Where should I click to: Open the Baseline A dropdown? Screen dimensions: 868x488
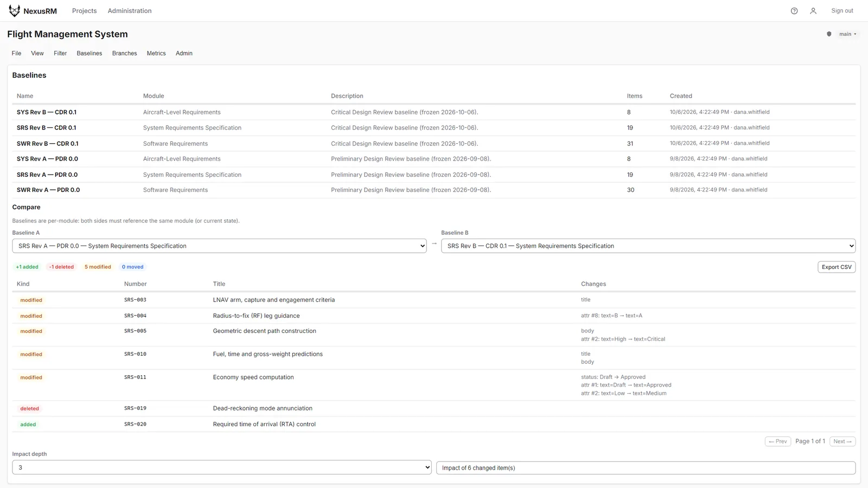219,246
